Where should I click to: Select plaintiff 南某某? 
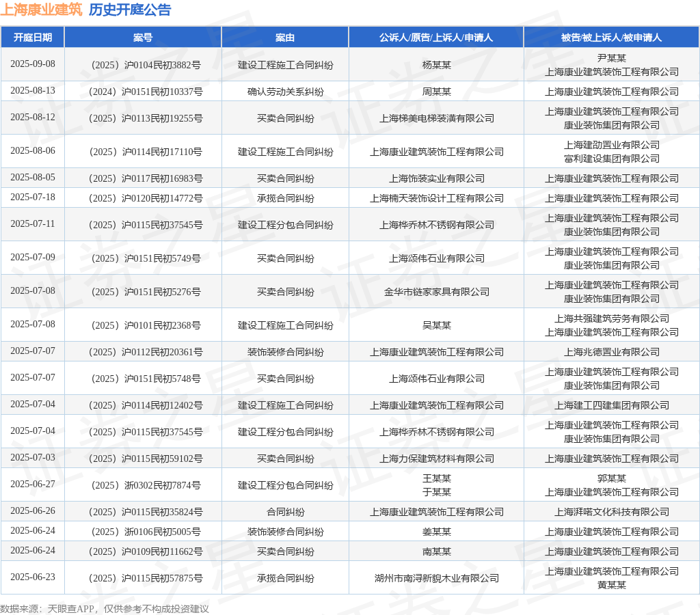coord(437,551)
